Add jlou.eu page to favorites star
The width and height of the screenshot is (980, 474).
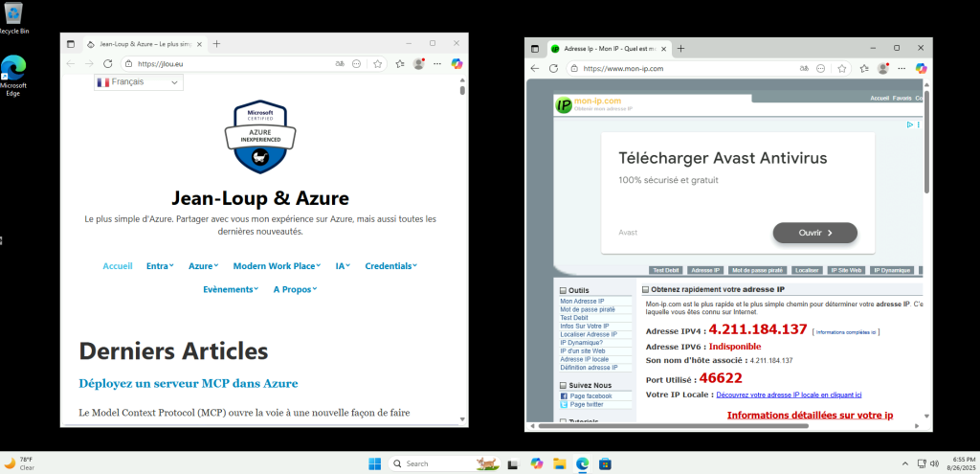tap(377, 64)
